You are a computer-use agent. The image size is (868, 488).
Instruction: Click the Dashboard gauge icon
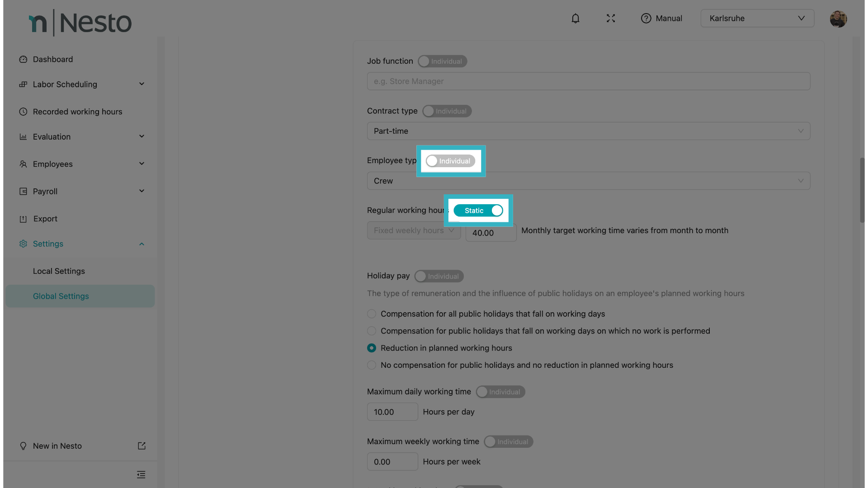pyautogui.click(x=23, y=59)
